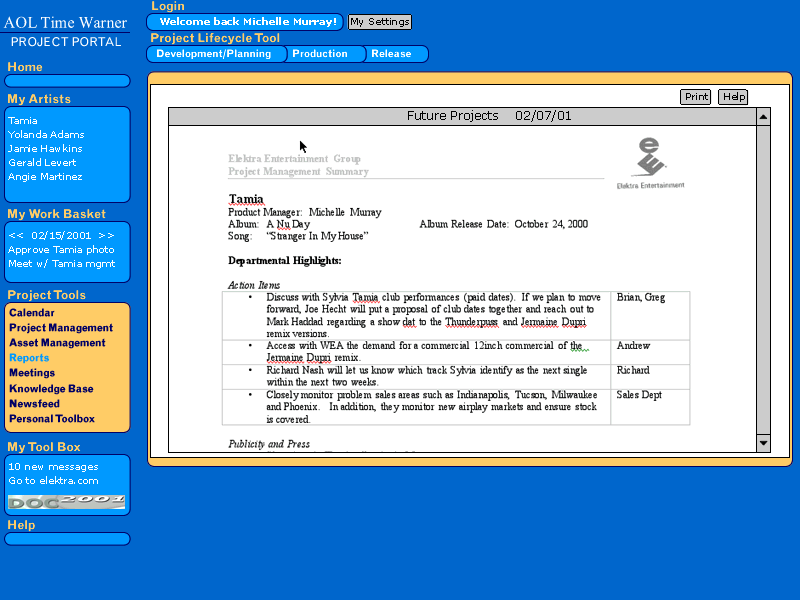The width and height of the screenshot is (800, 600).
Task: Go to previous date in Work Basket
Action: pos(16,236)
